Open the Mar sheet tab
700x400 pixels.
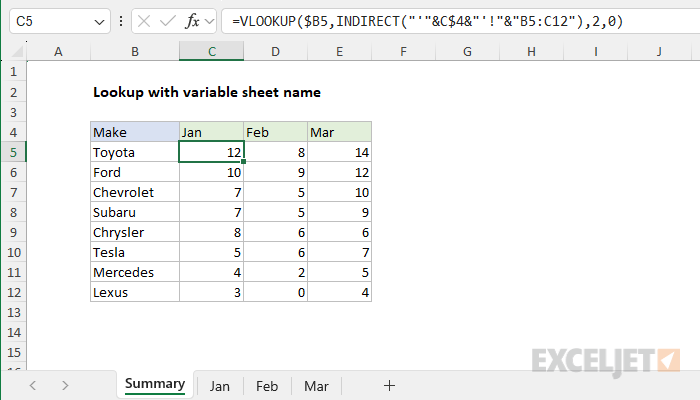point(316,386)
